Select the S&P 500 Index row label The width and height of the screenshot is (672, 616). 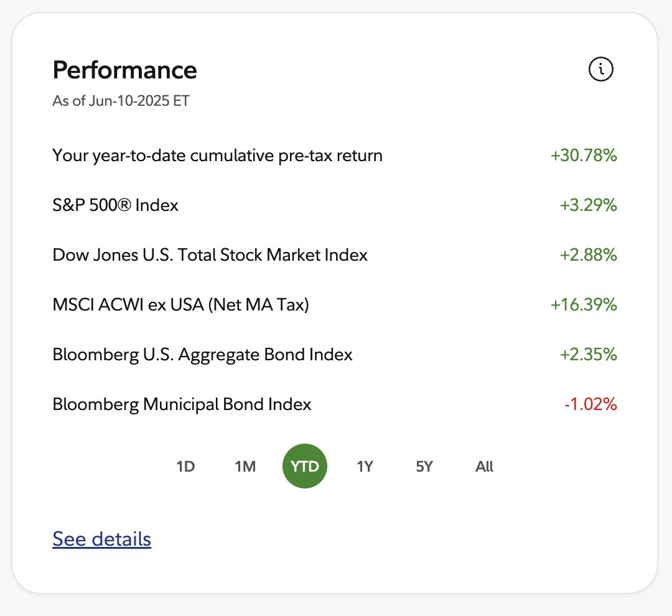coord(115,205)
